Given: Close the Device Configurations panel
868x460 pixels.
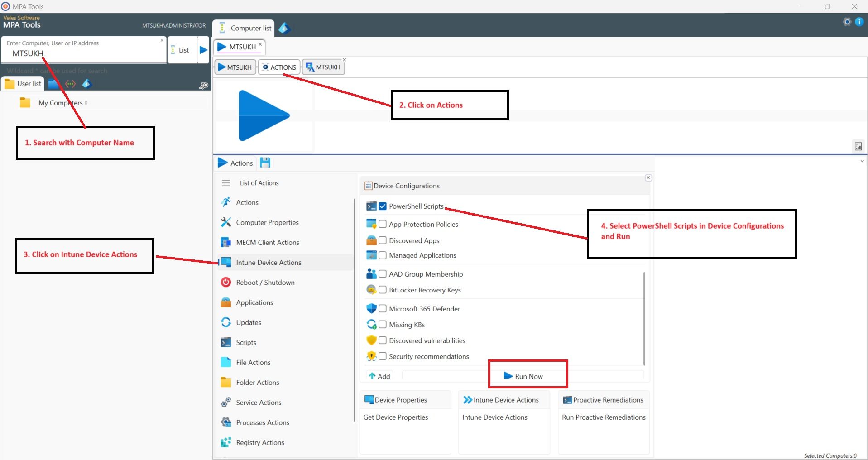Looking at the screenshot, I should 648,177.
